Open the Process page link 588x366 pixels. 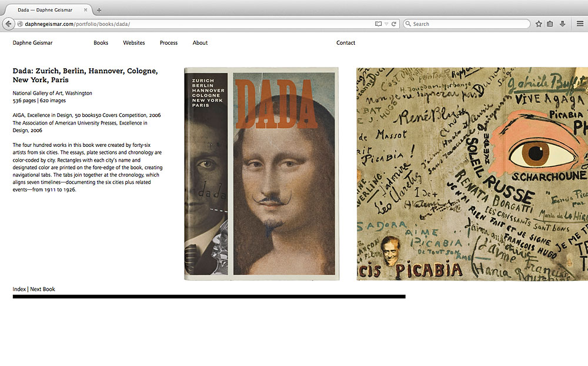168,43
